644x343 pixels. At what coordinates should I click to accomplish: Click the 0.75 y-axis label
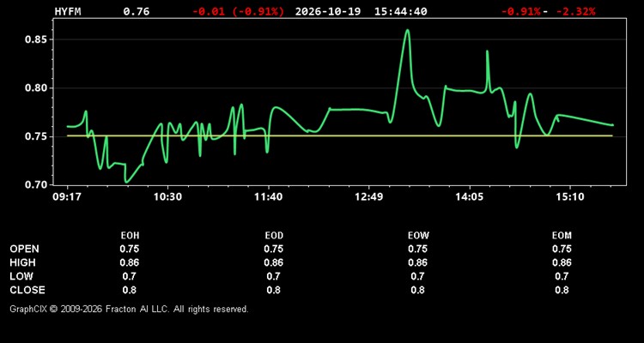pos(37,136)
